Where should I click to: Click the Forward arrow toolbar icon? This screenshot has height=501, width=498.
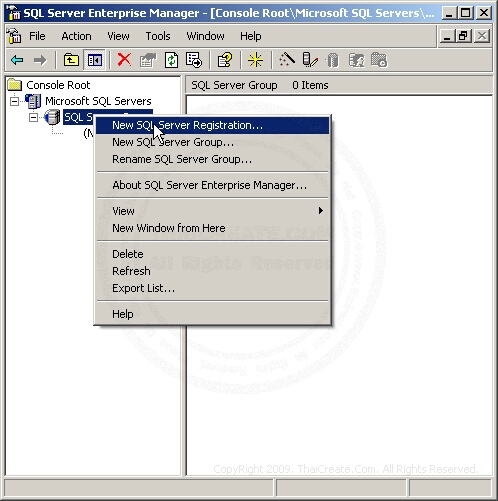coord(40,60)
